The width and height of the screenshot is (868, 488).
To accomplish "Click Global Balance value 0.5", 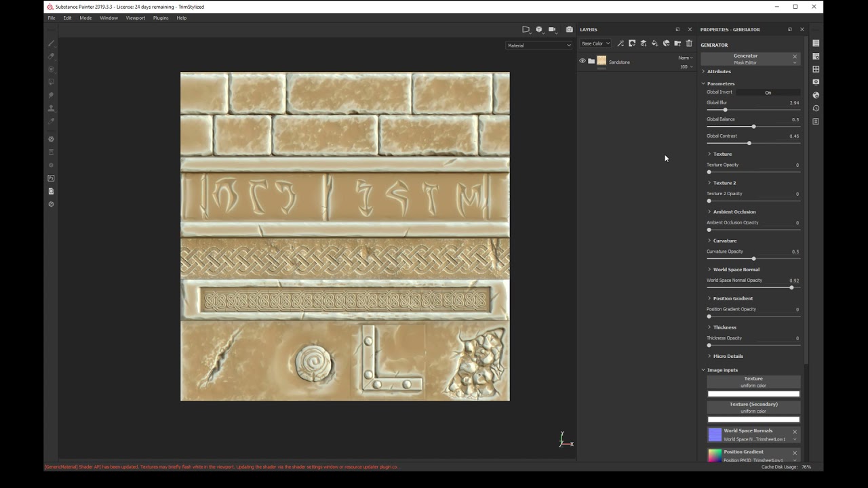I will pyautogui.click(x=795, y=119).
